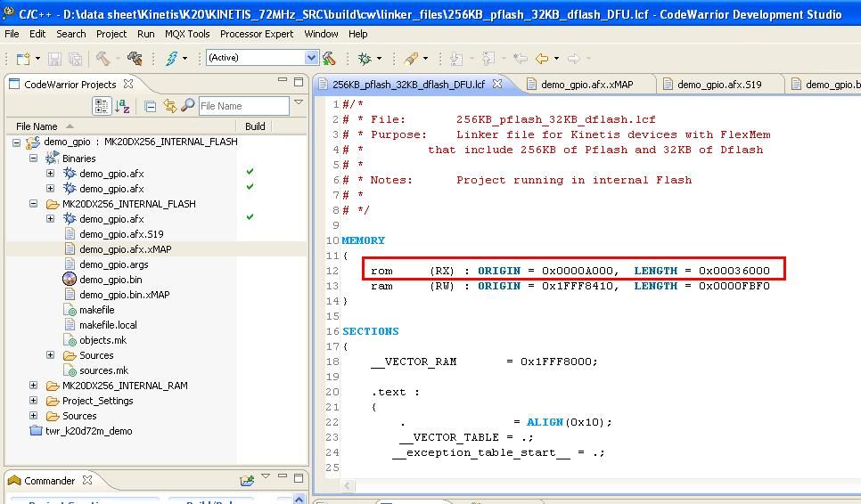
Task: Click the Previous Annotation toolbar icon
Action: click(488, 58)
